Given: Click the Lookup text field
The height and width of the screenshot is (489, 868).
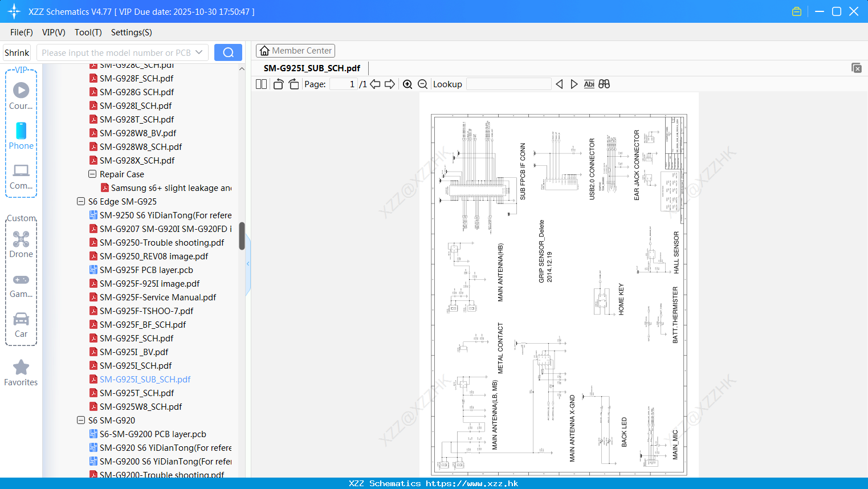Looking at the screenshot, I should [x=508, y=84].
